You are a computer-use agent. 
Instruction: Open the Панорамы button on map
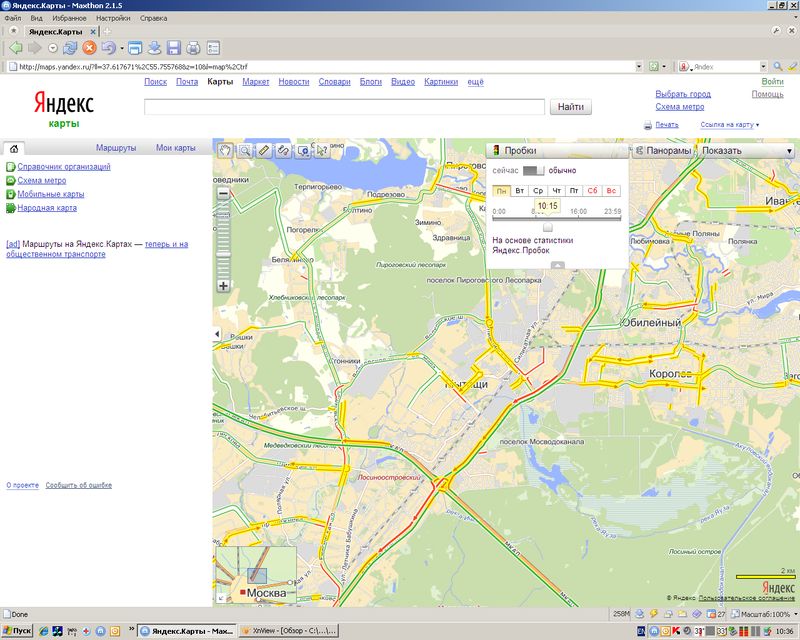point(663,151)
